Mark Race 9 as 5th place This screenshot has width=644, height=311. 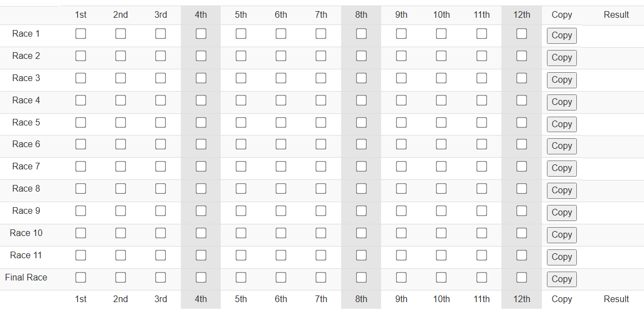[x=241, y=211]
